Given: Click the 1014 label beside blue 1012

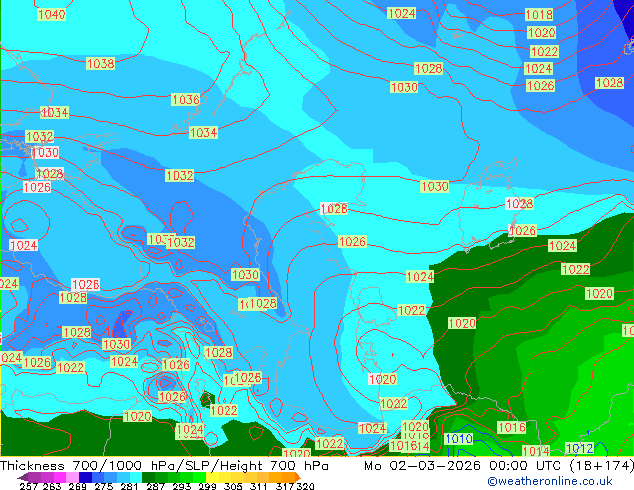Looking at the screenshot, I should click(x=536, y=451).
